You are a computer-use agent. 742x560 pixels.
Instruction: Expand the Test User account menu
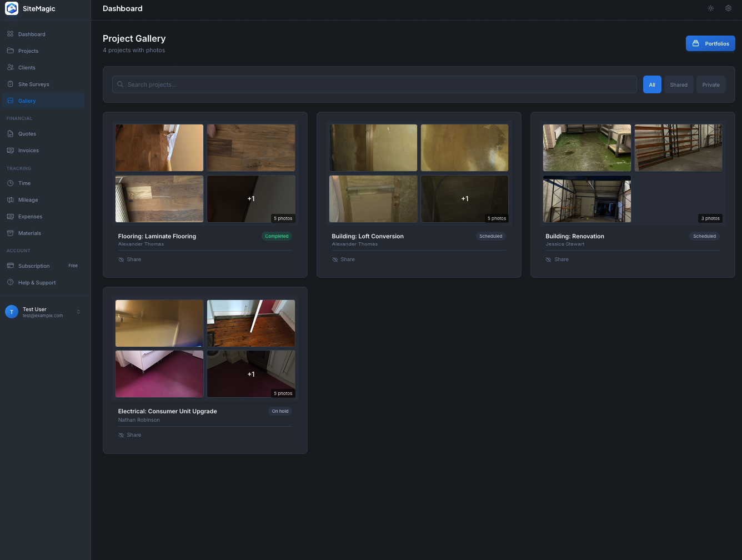(43, 312)
